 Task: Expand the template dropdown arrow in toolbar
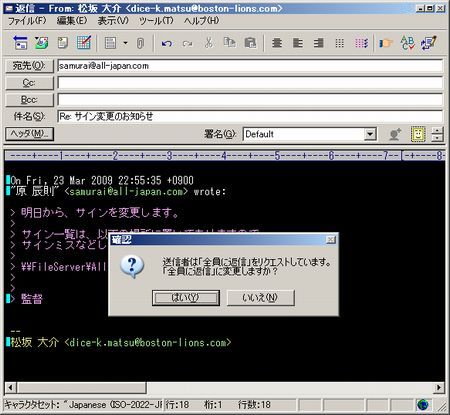[125, 43]
